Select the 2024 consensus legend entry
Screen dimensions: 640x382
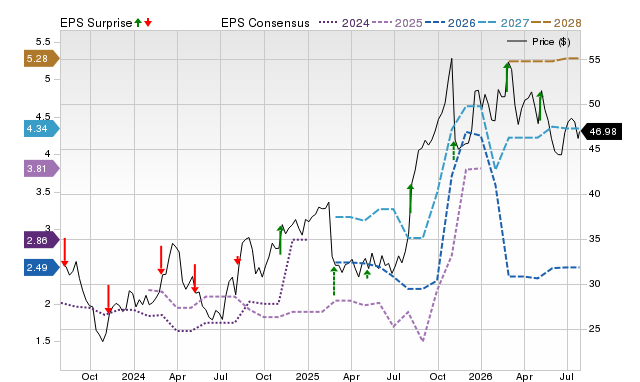click(344, 23)
